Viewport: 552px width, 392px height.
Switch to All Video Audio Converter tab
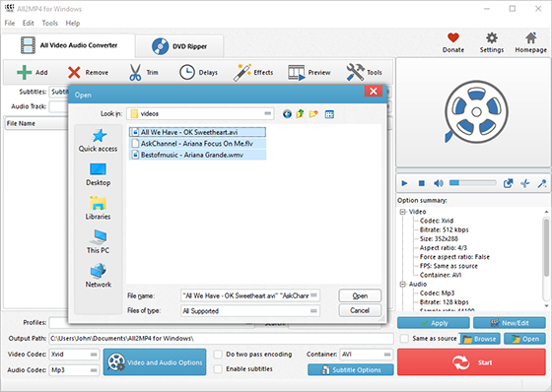point(68,45)
